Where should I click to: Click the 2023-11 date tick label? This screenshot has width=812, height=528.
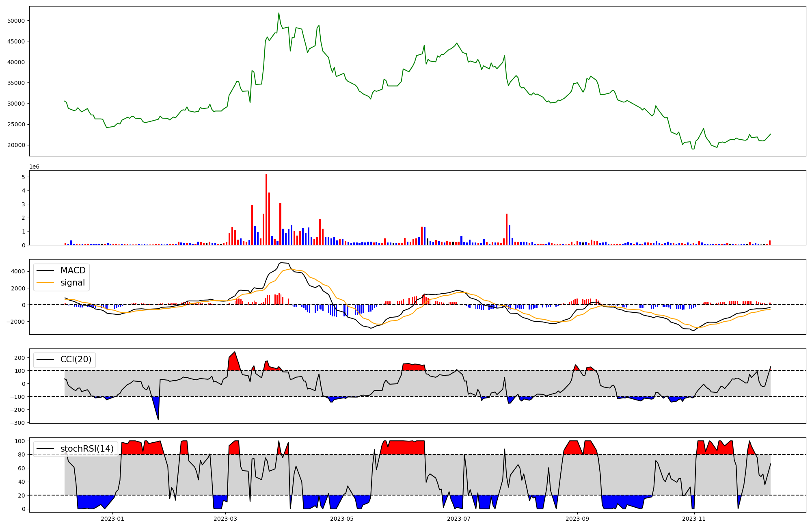coord(694,519)
